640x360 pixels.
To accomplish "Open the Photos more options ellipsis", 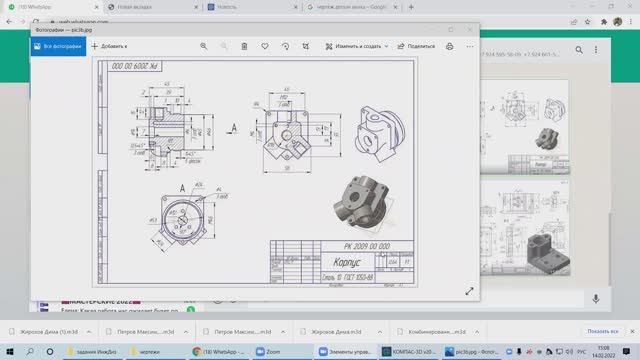I will [x=470, y=47].
